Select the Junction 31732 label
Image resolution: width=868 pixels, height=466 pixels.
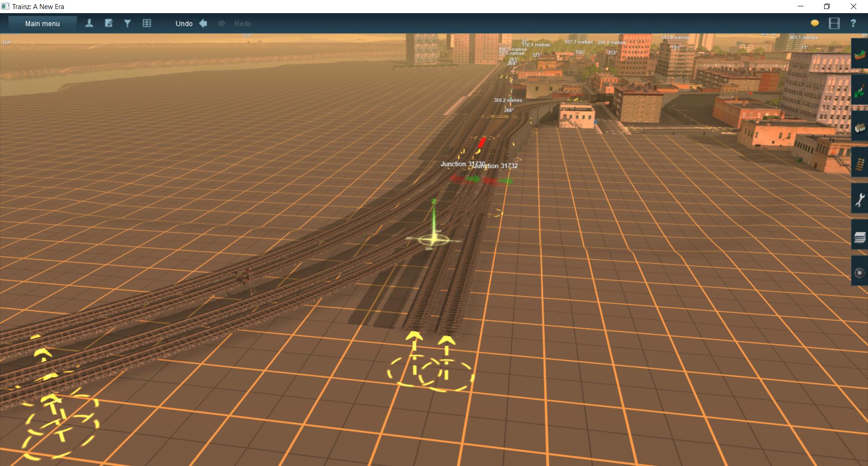[495, 166]
